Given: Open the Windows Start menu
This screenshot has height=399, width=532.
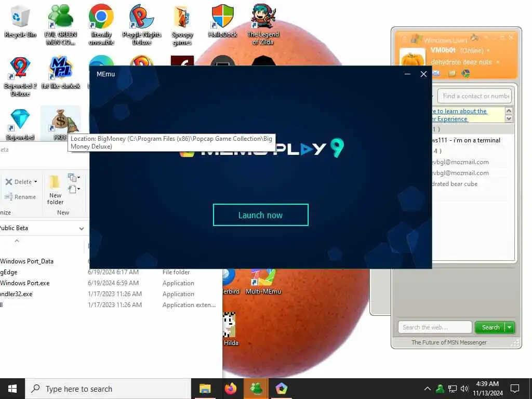Looking at the screenshot, I should pos(12,389).
